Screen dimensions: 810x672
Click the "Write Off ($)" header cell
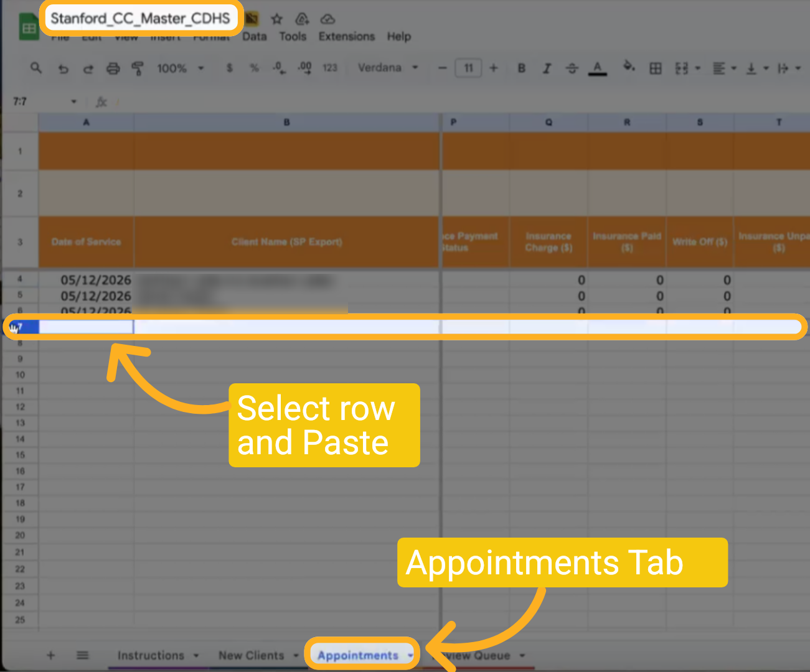coord(700,242)
